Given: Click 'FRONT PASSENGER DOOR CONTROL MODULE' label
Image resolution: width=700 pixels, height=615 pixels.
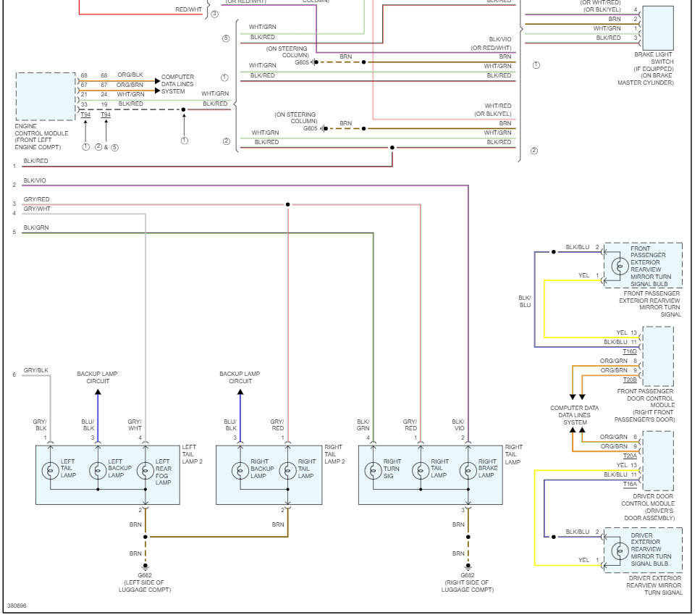Looking at the screenshot, I should point(645,405).
